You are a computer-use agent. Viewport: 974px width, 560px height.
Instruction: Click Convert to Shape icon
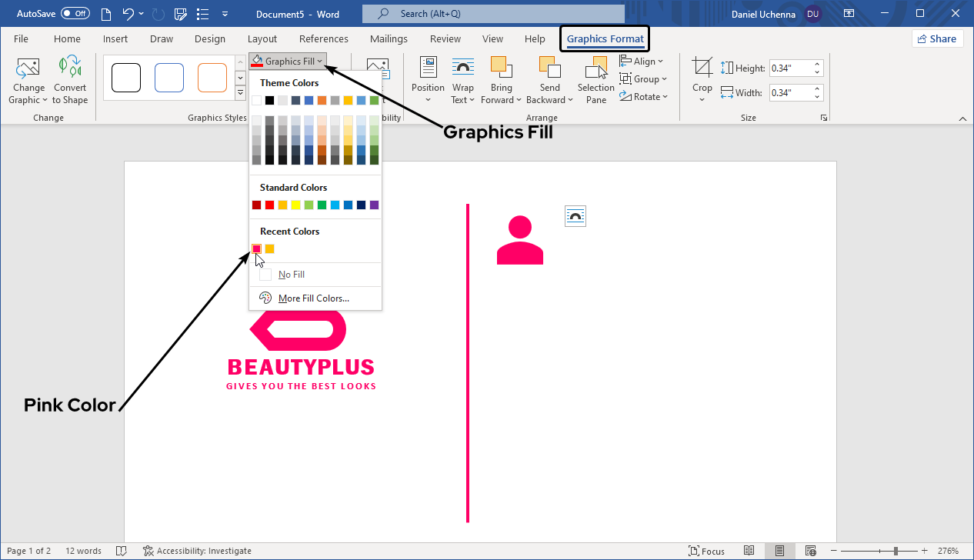(70, 69)
